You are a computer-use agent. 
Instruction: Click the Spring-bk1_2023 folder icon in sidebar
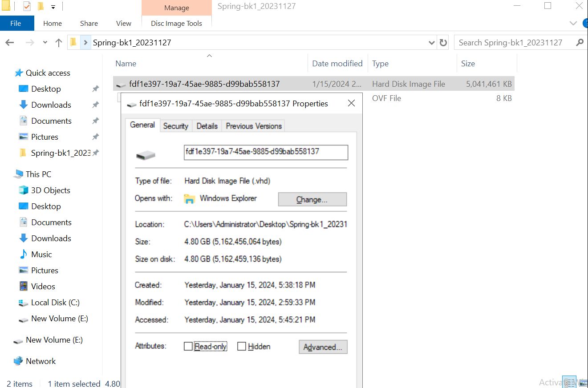(24, 153)
